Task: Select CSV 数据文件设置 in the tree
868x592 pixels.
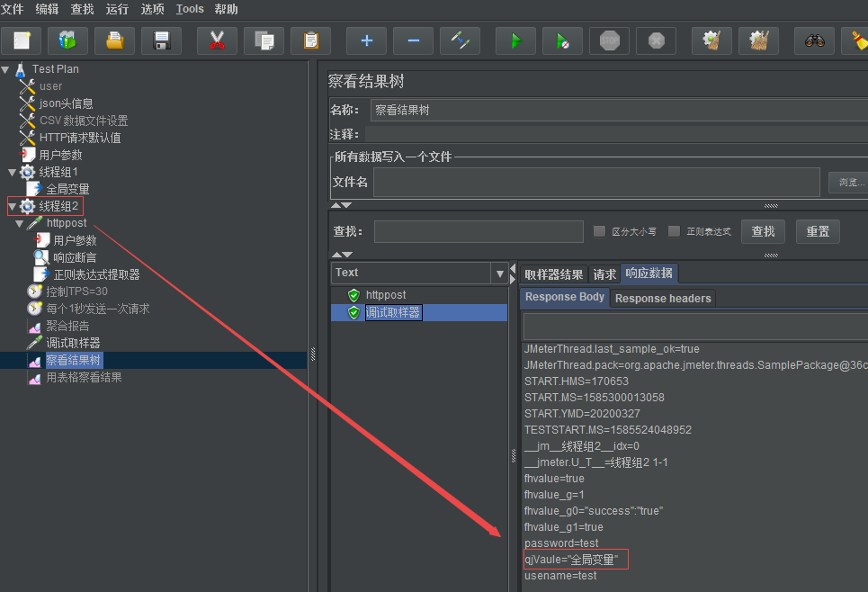Action: coord(84,121)
